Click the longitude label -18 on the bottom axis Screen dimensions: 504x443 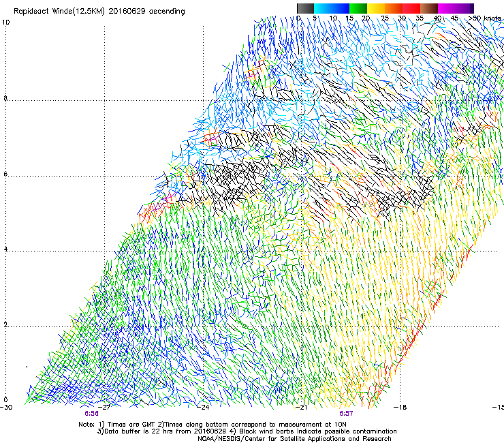point(400,407)
